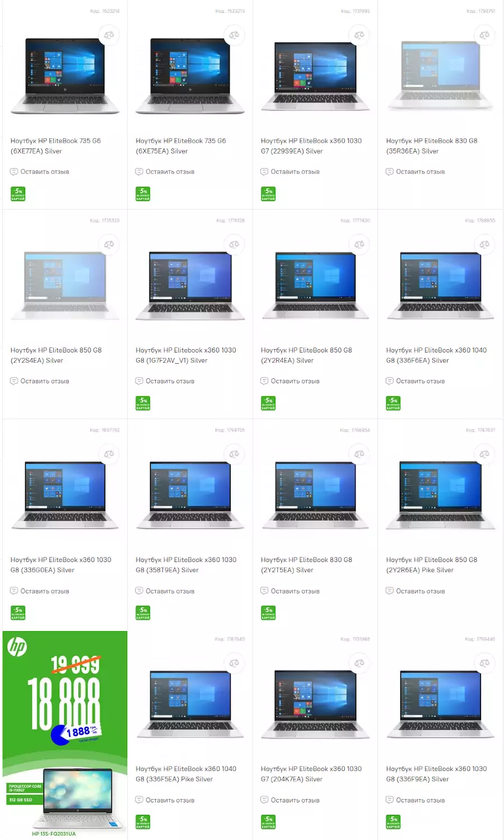Leave a review for x360 1030 G8 (336G0EA)
This screenshot has height=840, width=504.
pos(40,591)
